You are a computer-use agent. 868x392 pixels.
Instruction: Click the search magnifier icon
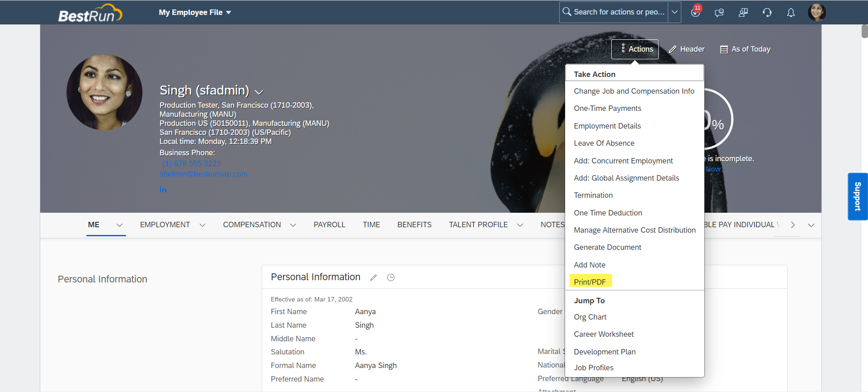coord(566,12)
